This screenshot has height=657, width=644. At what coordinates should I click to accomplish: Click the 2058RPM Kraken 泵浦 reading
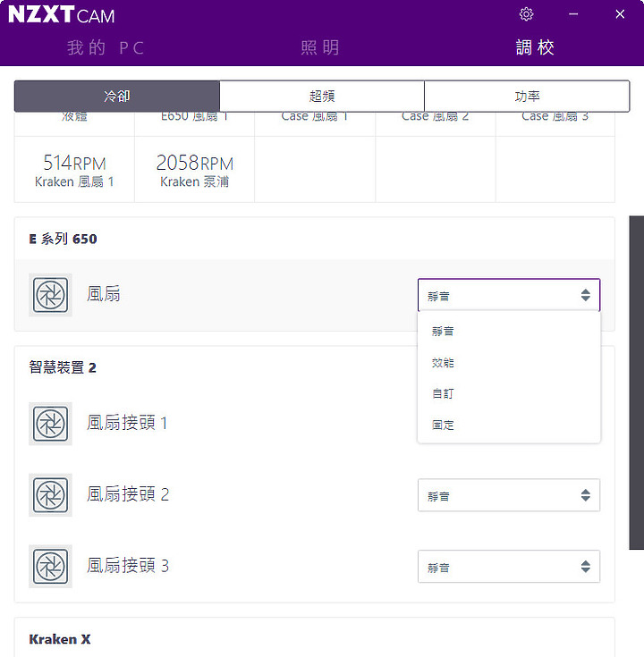point(195,169)
